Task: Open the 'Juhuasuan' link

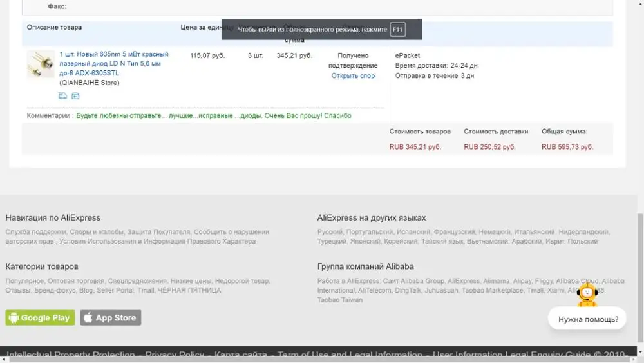Action: point(441,291)
